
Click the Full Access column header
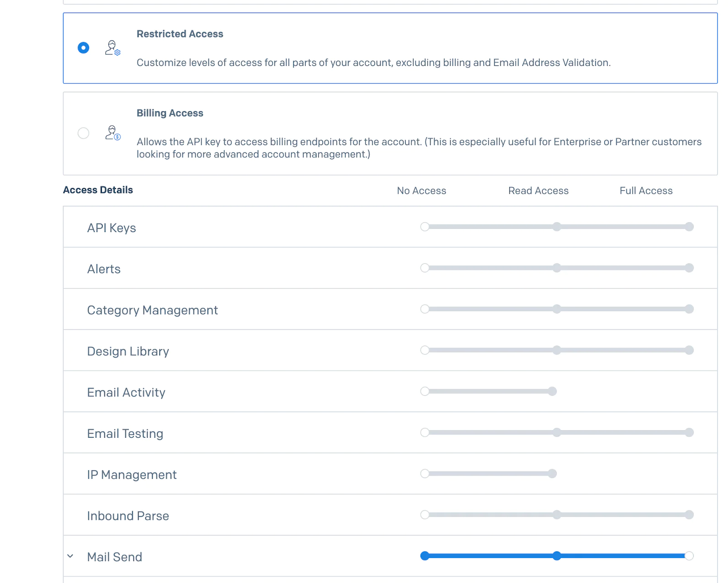pyautogui.click(x=646, y=191)
